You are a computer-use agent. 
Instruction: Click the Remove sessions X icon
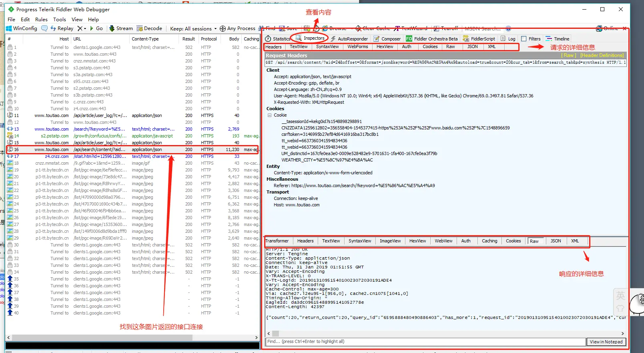click(x=80, y=28)
